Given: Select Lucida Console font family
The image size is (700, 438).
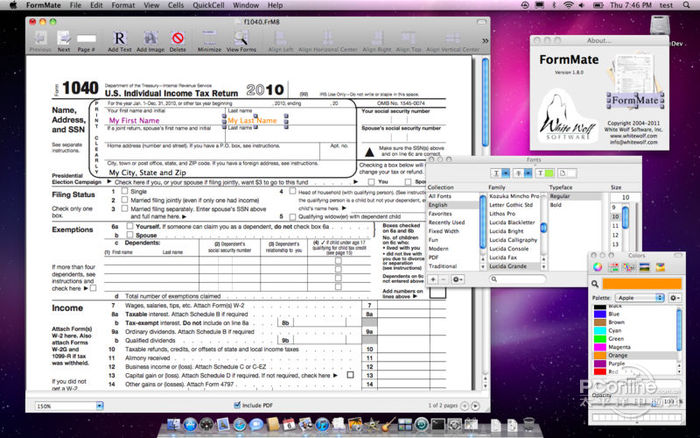Looking at the screenshot, I should (x=508, y=249).
